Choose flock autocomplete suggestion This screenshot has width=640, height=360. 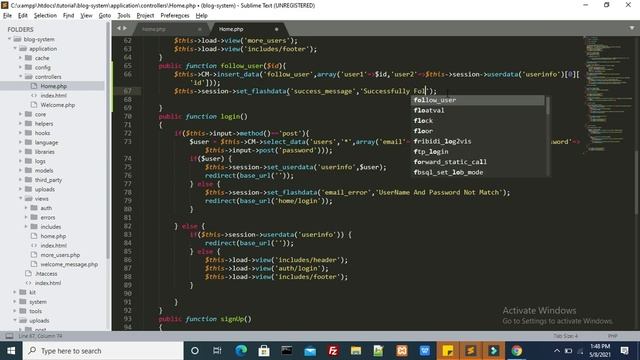coord(478,121)
